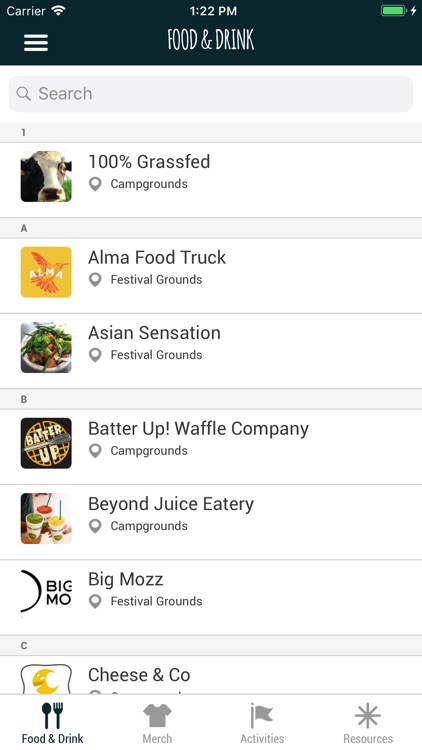Tap the search magnifier icon

coord(23,93)
